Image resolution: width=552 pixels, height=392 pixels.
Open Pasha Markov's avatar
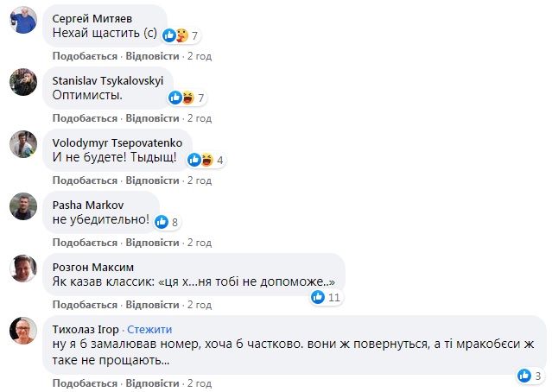(23, 207)
